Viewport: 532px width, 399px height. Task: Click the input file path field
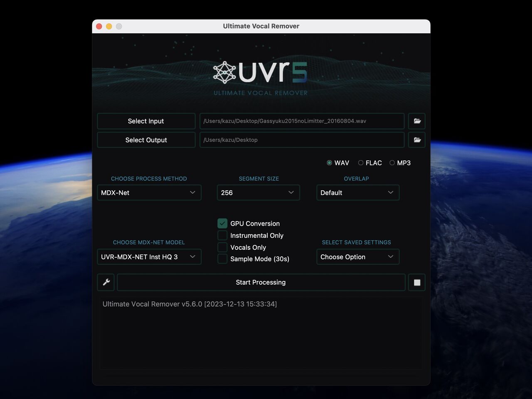[302, 121]
